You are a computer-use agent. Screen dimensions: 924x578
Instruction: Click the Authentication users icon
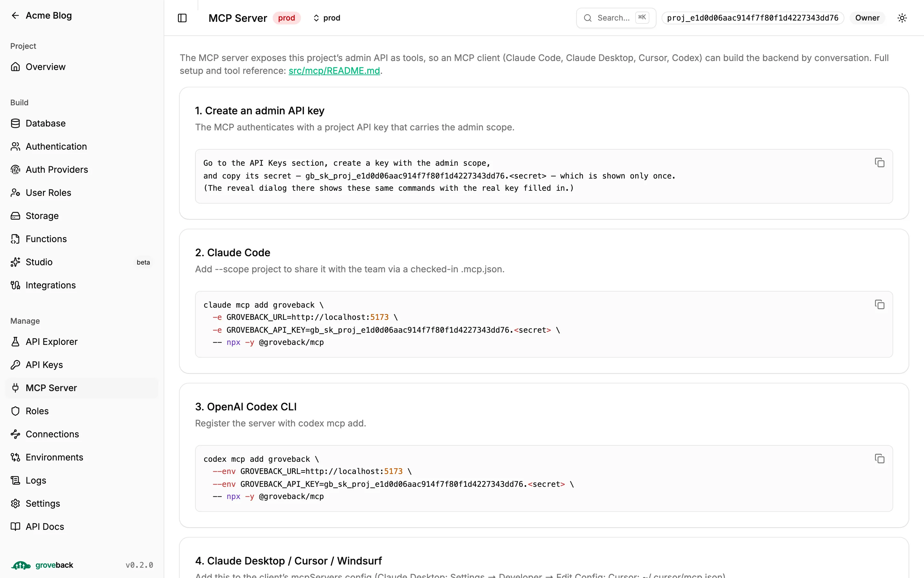click(x=15, y=146)
